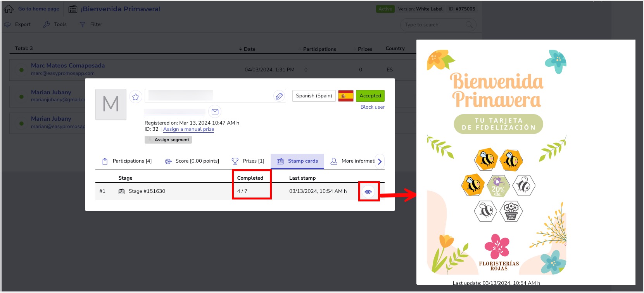Click the green Accepted status button
The height and width of the screenshot is (293, 644).
pyautogui.click(x=370, y=96)
